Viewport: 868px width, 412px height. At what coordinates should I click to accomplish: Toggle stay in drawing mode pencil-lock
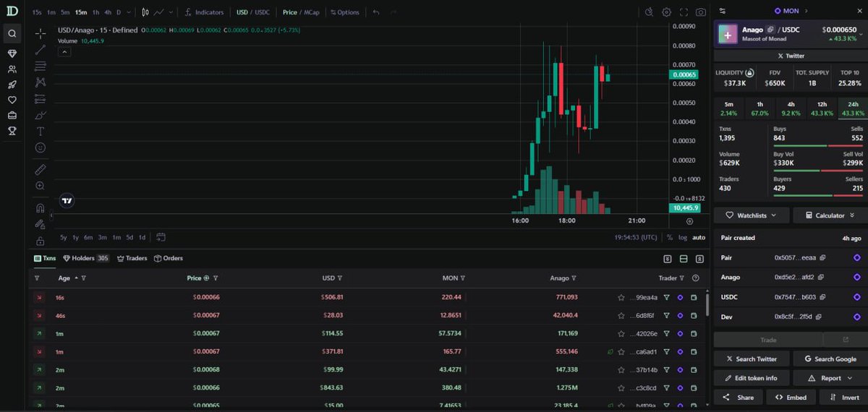click(x=41, y=224)
